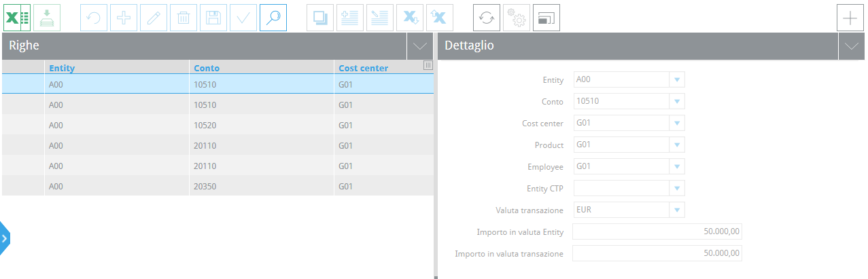Click the pencil edit icon
This screenshot has width=868, height=279.
coord(154,18)
